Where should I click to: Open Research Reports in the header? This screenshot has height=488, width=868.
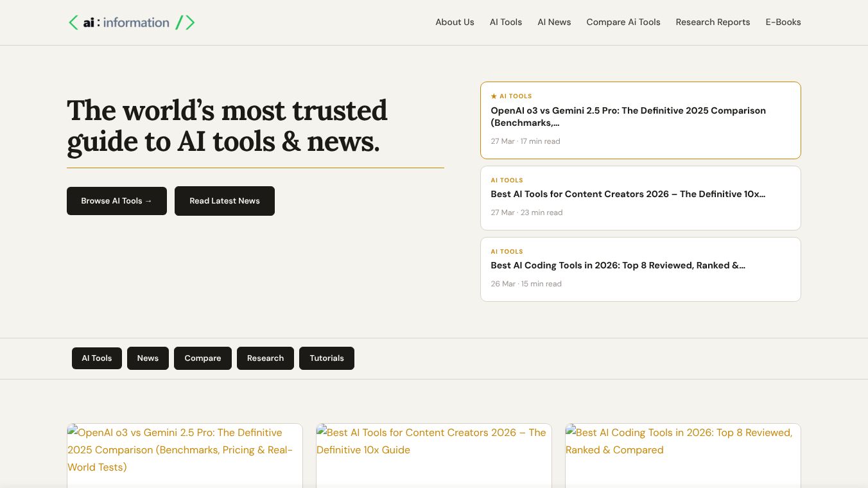point(713,22)
